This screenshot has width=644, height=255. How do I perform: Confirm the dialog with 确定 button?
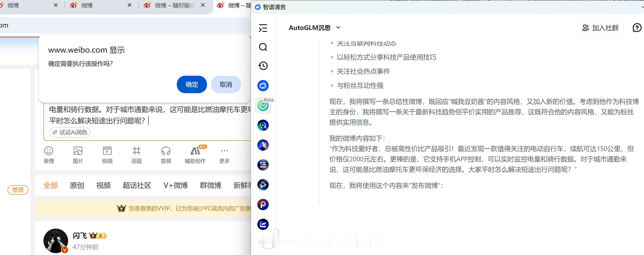pos(192,84)
